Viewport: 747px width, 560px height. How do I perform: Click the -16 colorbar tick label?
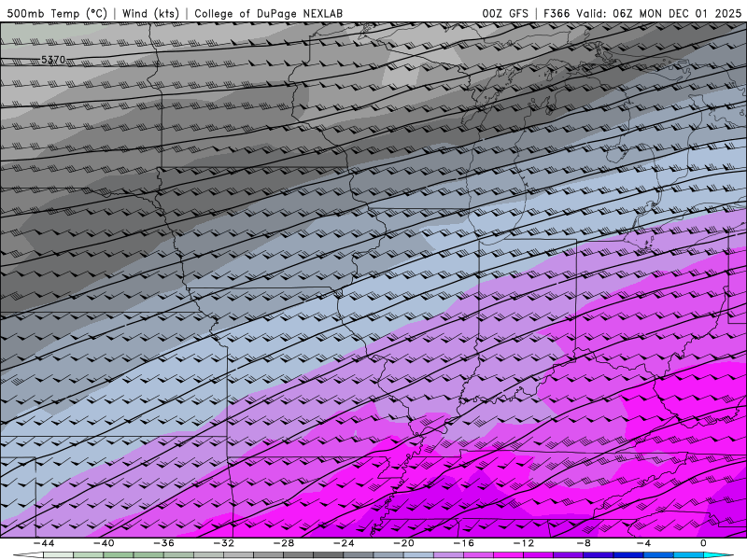click(x=463, y=543)
